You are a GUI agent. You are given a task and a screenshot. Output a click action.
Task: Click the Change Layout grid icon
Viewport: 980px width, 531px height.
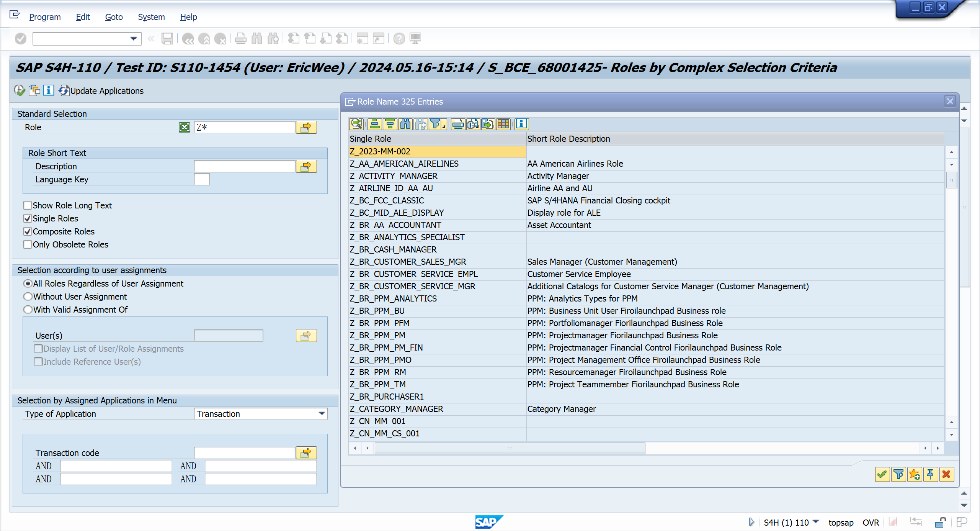[503, 124]
